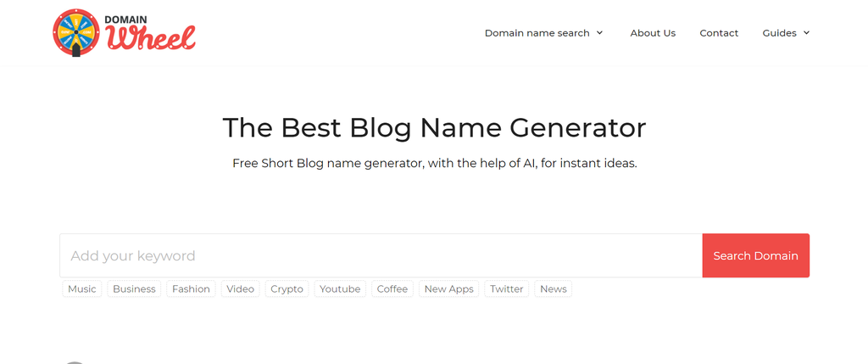
Task: Select the Coffee keyword tag
Action: point(392,289)
